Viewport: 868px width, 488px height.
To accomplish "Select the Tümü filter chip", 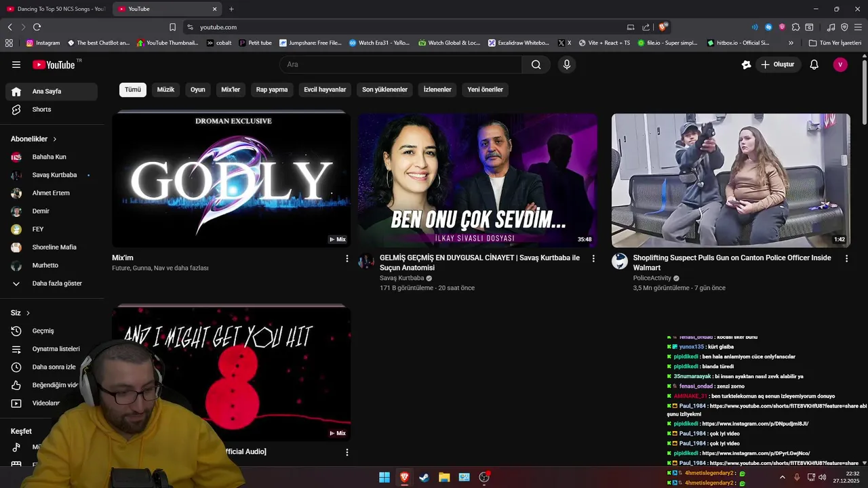I will (133, 89).
